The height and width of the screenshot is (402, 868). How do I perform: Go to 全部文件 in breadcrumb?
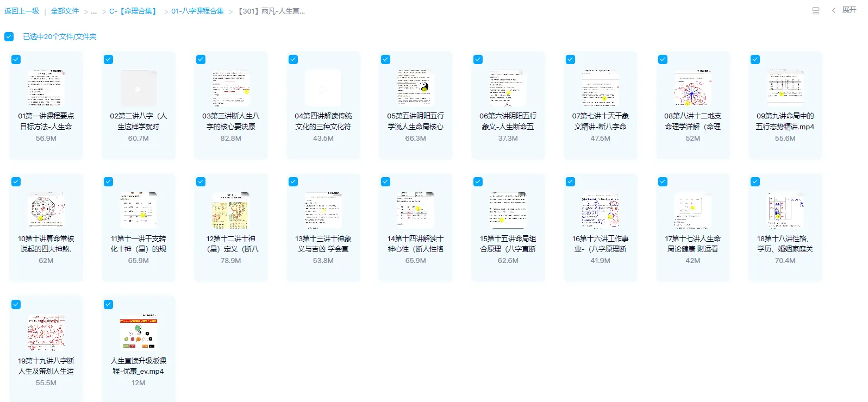pos(65,11)
